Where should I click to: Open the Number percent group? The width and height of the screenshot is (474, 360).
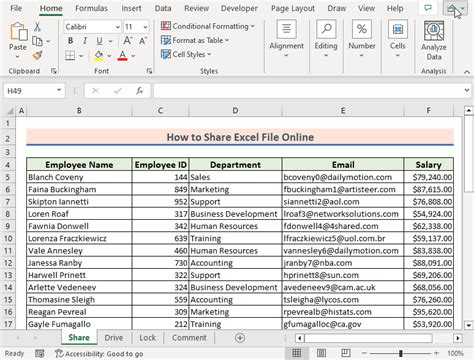[362, 39]
